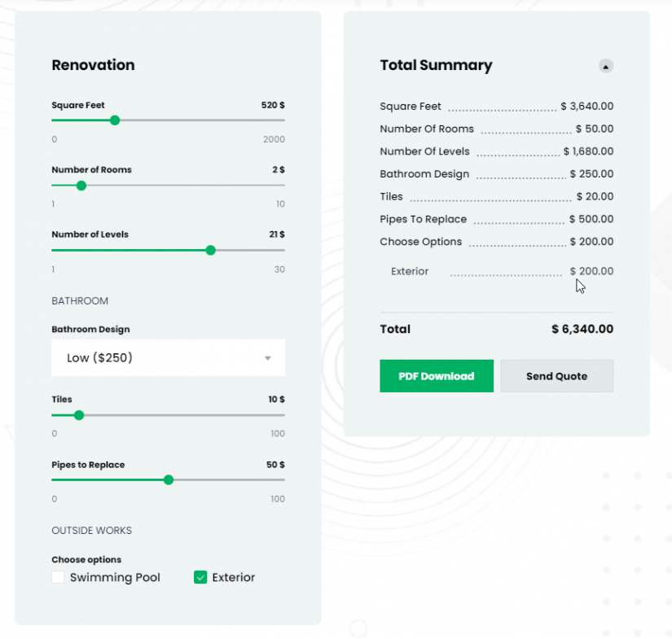Viewport: 672px width, 639px height.
Task: Click the OUTSIDE WORKS section label
Action: 91,530
